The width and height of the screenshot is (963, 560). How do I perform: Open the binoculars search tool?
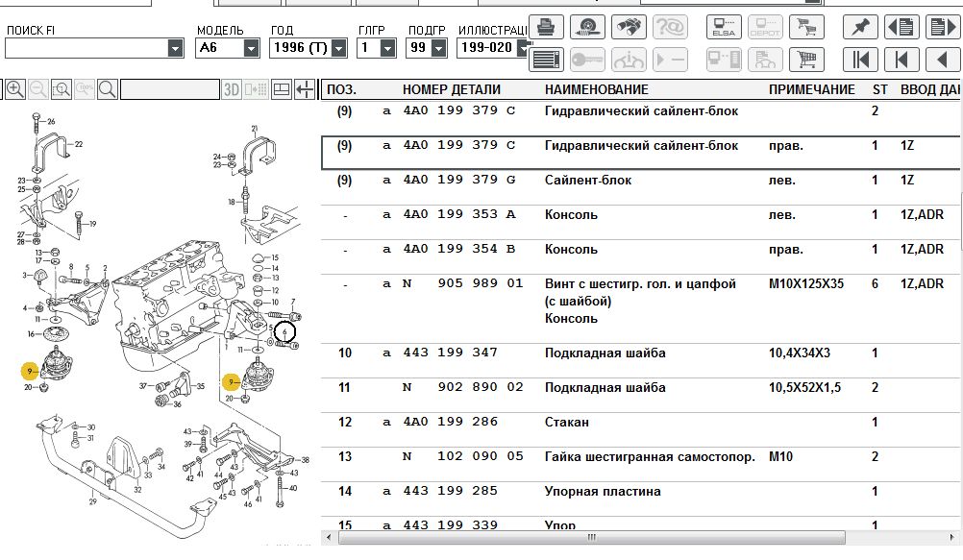[628, 26]
